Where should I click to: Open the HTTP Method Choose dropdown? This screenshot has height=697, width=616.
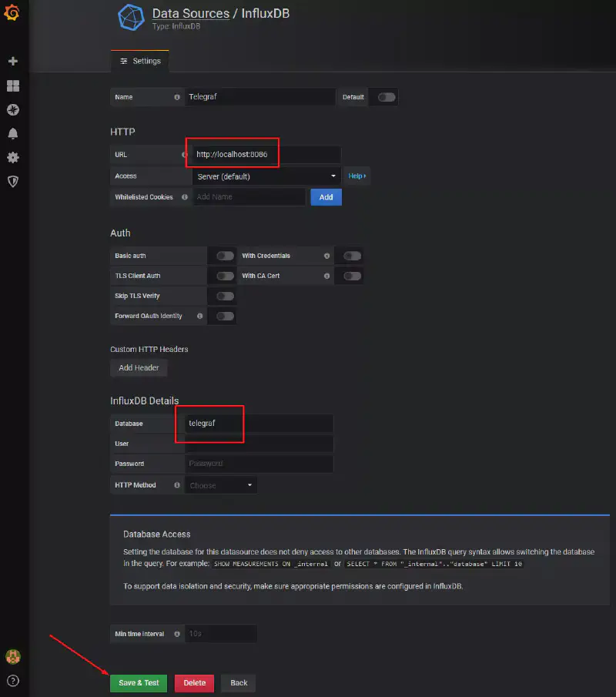[x=221, y=485]
